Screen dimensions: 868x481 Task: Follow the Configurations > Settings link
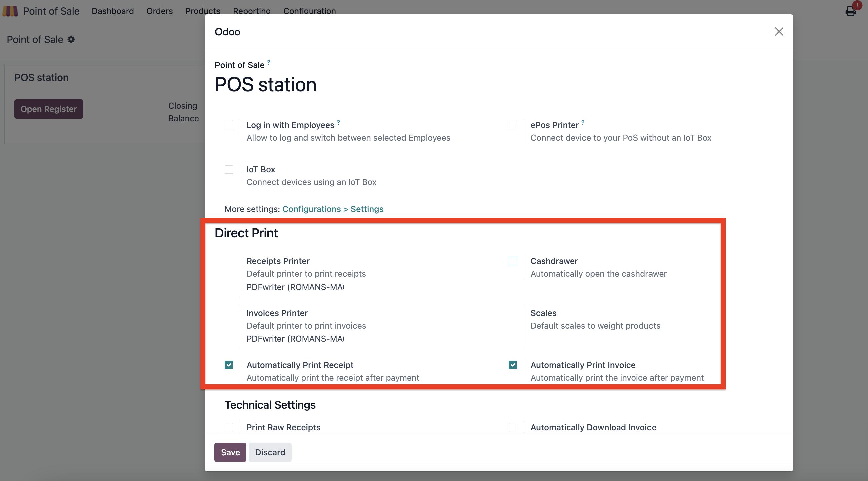tap(333, 209)
